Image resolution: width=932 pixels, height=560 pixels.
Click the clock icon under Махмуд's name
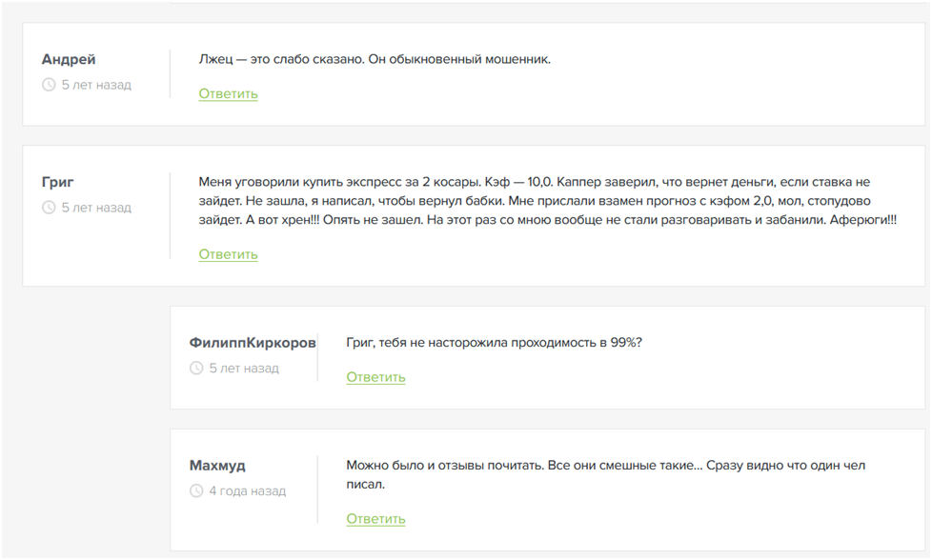(x=196, y=491)
